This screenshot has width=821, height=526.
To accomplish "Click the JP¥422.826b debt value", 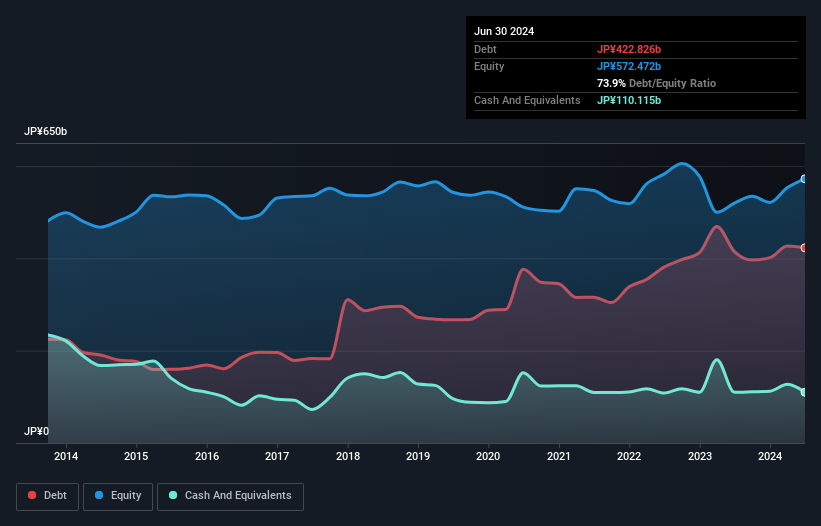I will tap(629, 49).
